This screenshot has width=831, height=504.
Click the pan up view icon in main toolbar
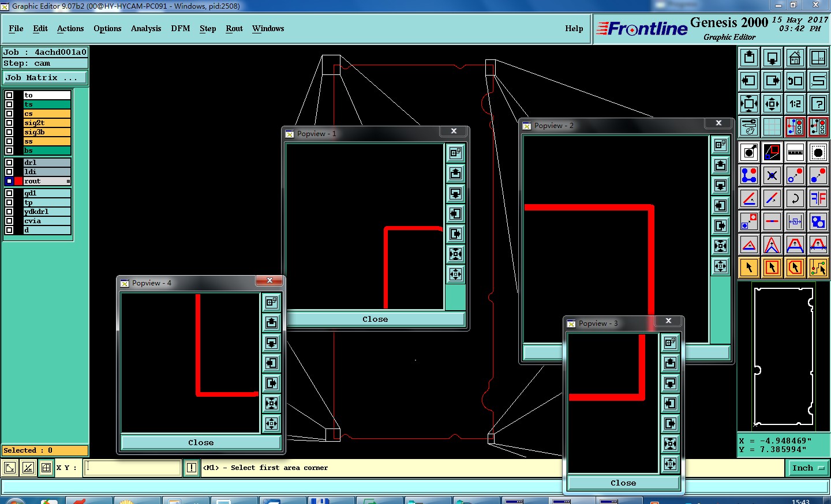pyautogui.click(x=749, y=58)
